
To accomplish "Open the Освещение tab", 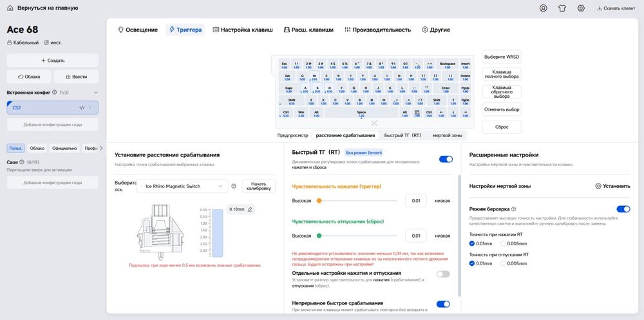I will pos(138,30).
